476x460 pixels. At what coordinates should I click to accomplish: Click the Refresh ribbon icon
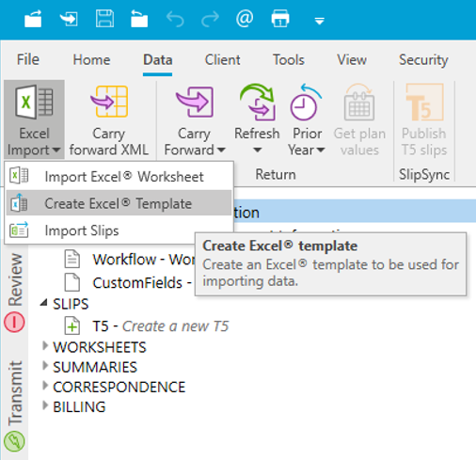point(258,103)
